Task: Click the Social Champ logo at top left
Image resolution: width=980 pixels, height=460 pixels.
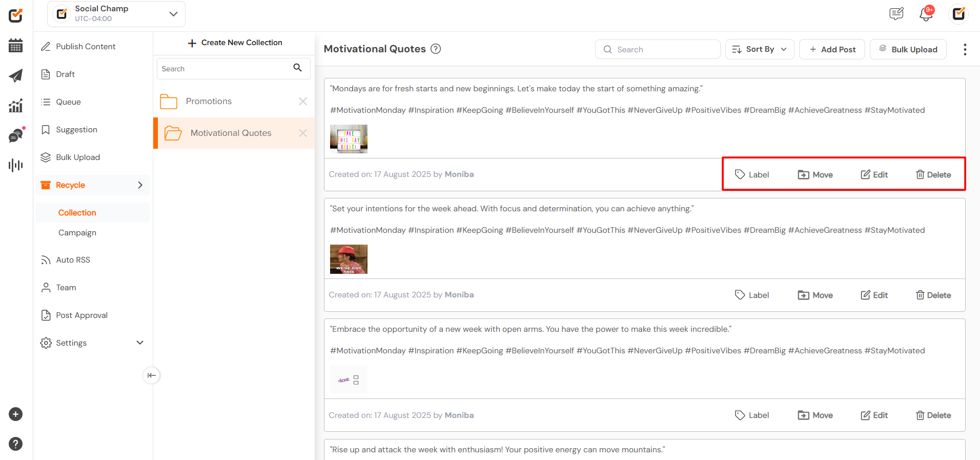Action: (16, 15)
